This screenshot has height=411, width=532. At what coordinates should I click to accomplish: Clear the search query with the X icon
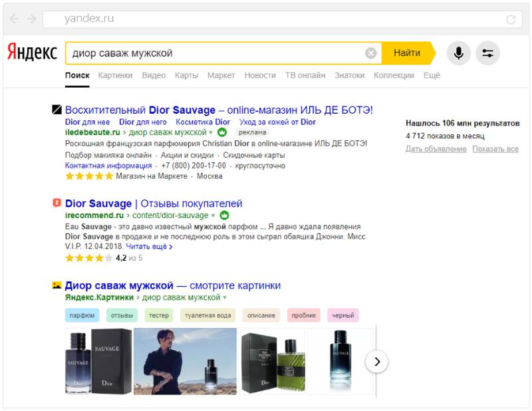370,53
